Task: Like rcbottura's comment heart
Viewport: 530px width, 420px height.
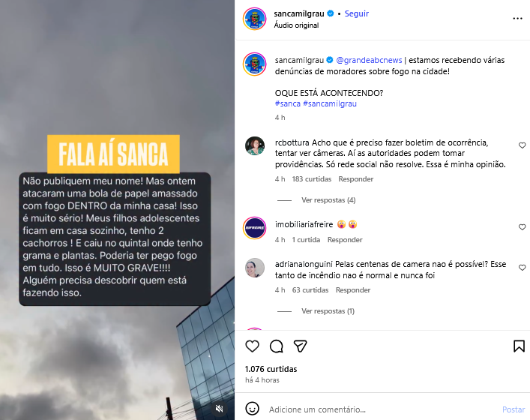Action: point(523,145)
